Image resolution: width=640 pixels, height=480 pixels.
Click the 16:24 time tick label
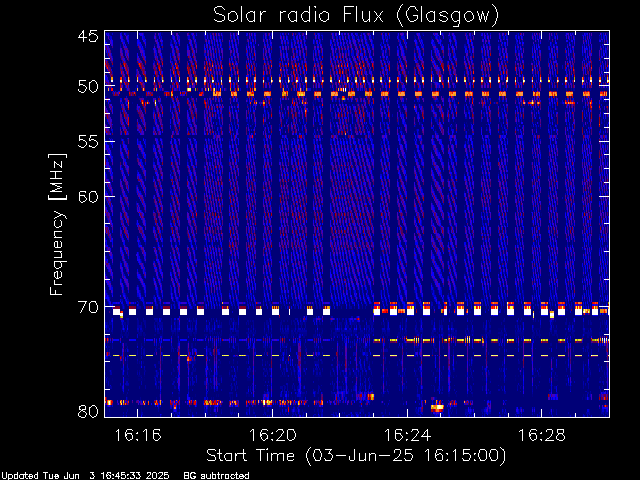(x=407, y=435)
